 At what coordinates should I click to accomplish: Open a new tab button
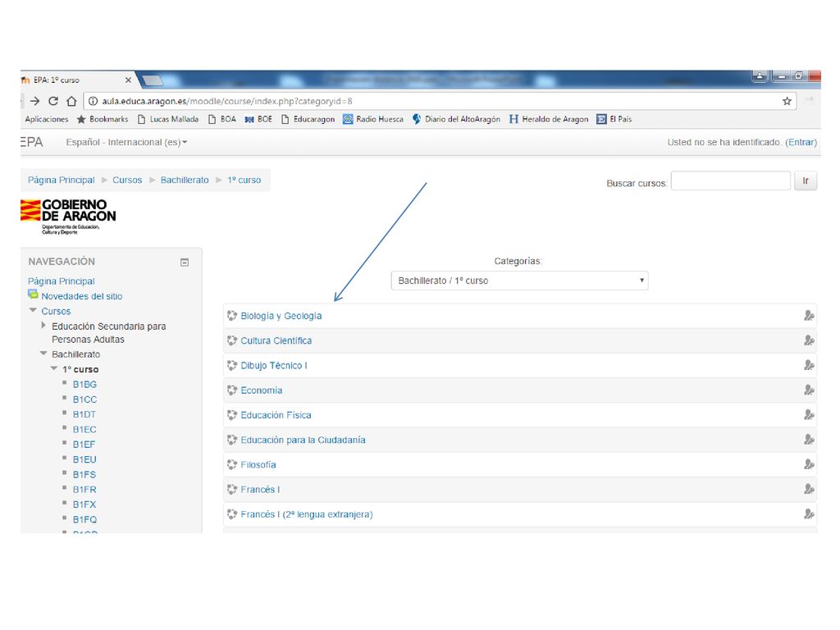[152, 81]
